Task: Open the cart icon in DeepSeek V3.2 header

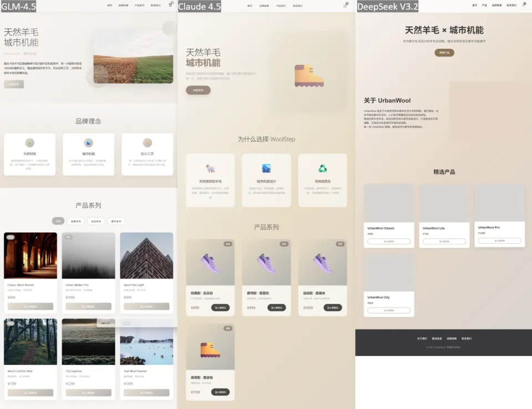Action: point(523,5)
